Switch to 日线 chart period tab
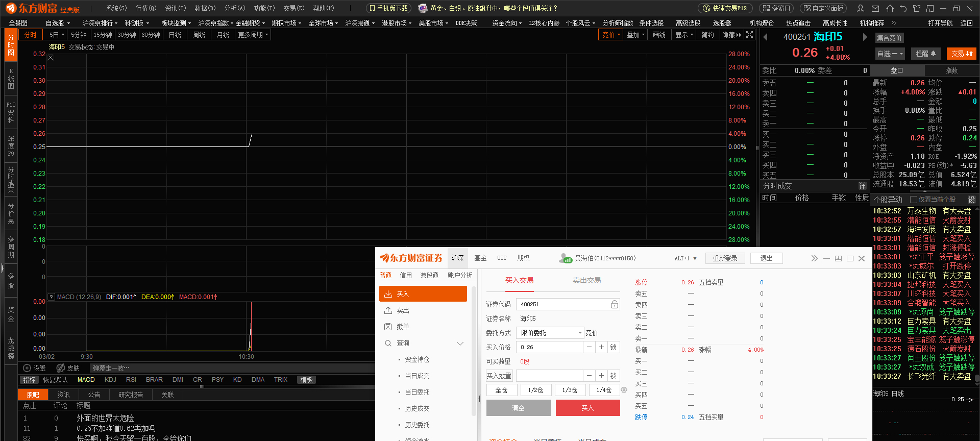980x441 pixels. pos(175,35)
